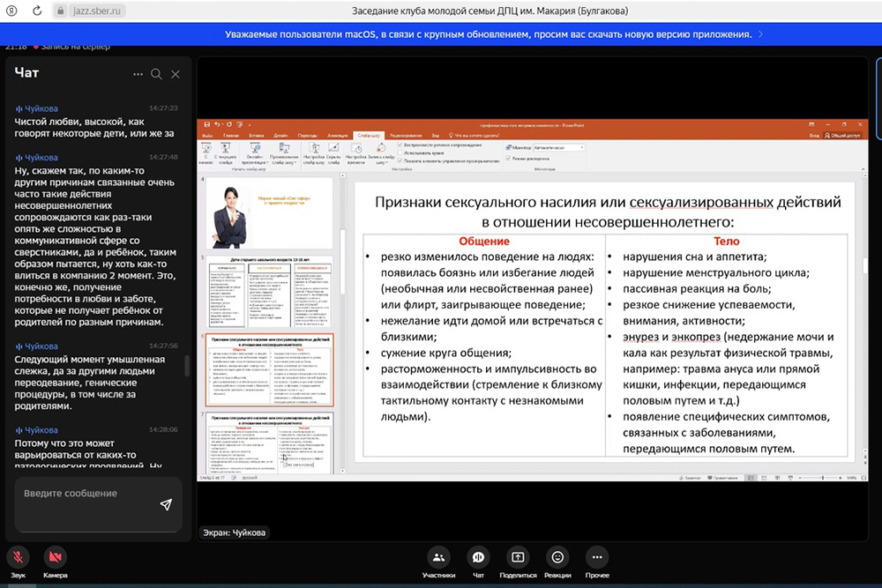Search messages using chat magnifier icon
Screen dimensions: 882x588
(156, 74)
